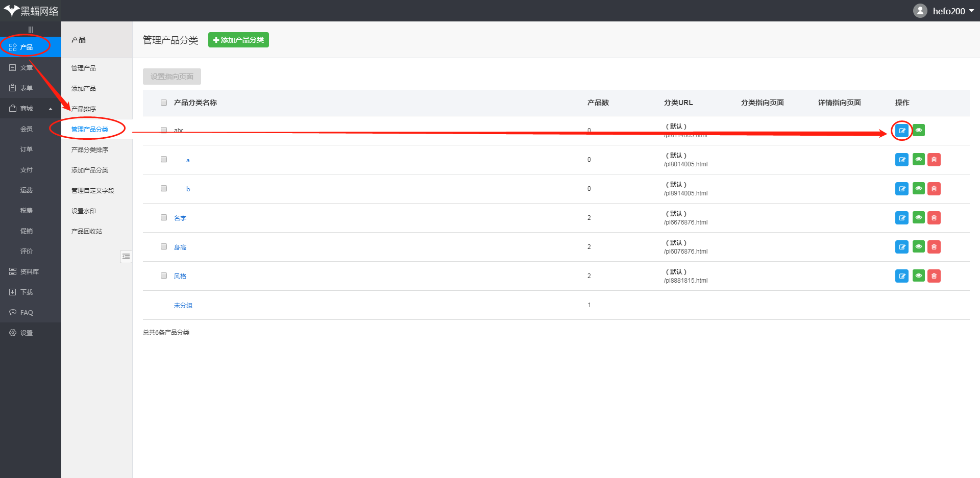Click the red delete icon for category a
The height and width of the screenshot is (478, 980).
point(934,160)
